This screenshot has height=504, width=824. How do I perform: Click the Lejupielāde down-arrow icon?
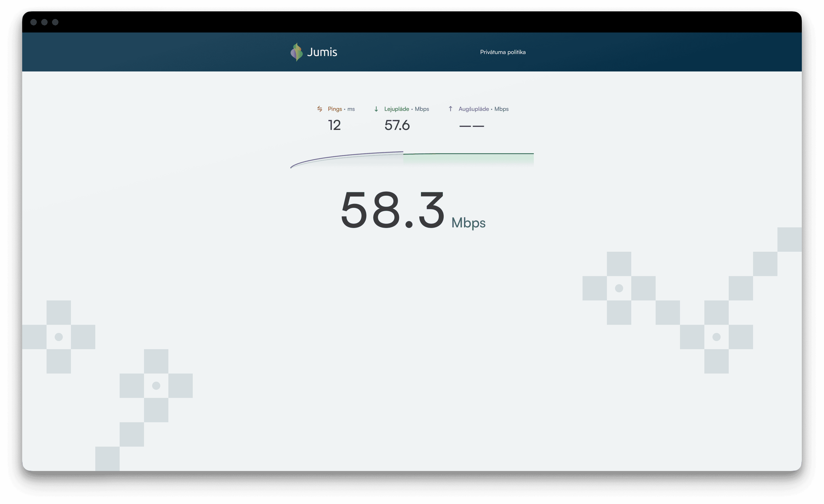[376, 109]
